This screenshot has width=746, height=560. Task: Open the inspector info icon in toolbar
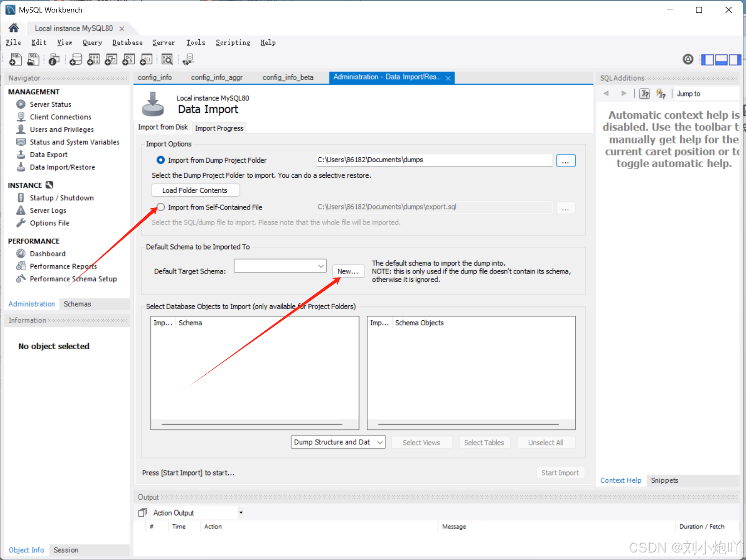tap(54, 59)
